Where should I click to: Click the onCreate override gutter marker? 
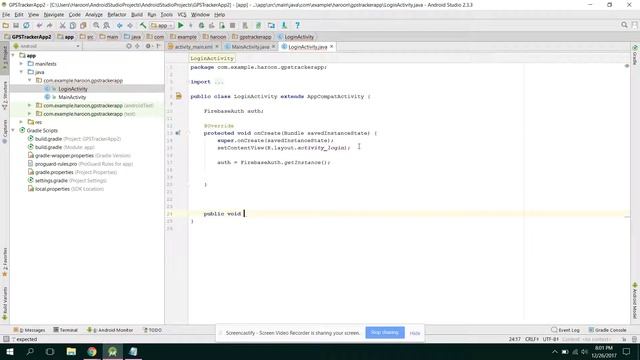(x=178, y=133)
